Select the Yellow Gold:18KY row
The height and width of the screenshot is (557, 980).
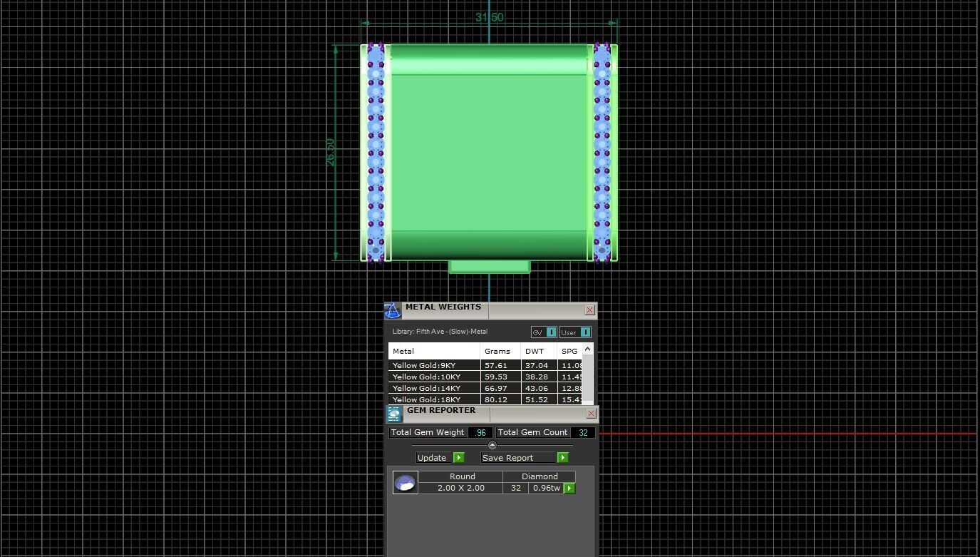[485, 399]
